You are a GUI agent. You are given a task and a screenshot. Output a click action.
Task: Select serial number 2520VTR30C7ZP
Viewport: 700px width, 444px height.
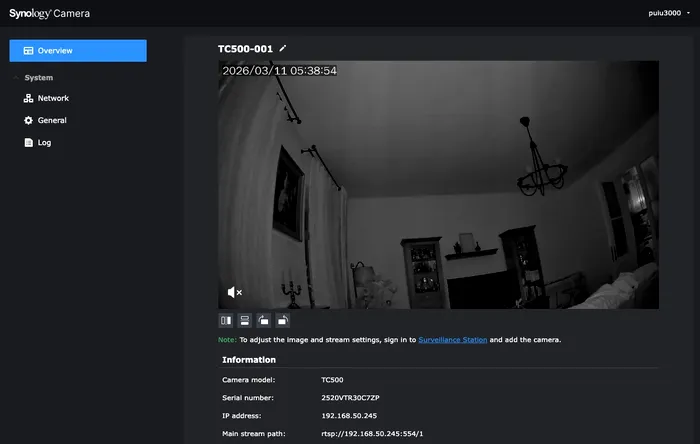(350, 398)
